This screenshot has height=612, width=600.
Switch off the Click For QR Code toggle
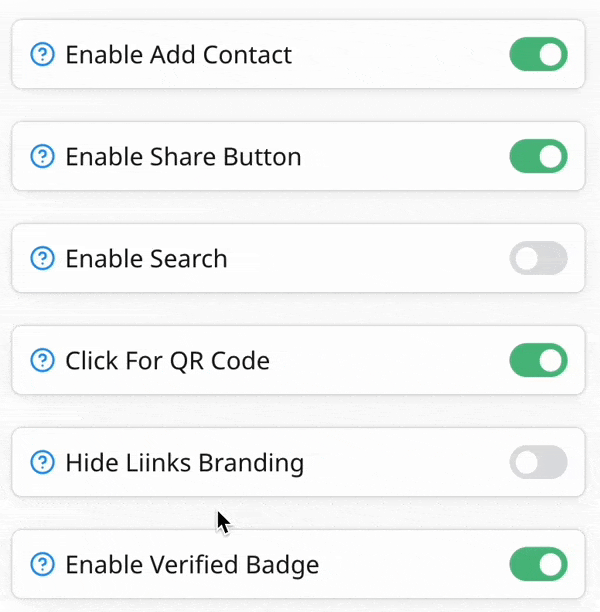pos(538,360)
